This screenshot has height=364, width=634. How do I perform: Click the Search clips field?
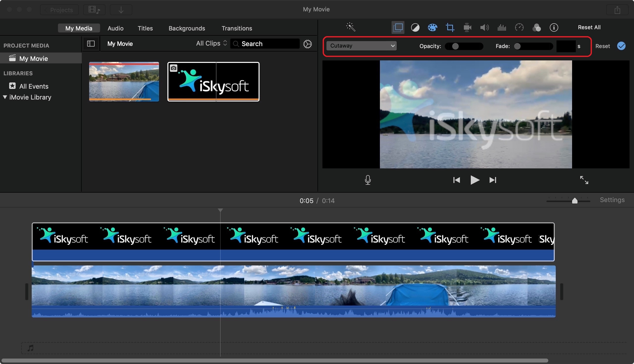coord(265,44)
